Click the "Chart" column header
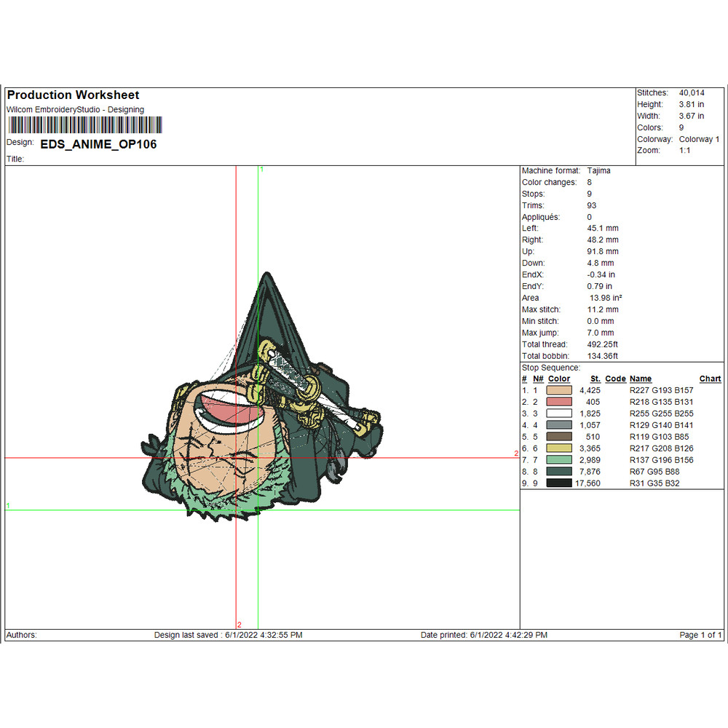 (710, 379)
